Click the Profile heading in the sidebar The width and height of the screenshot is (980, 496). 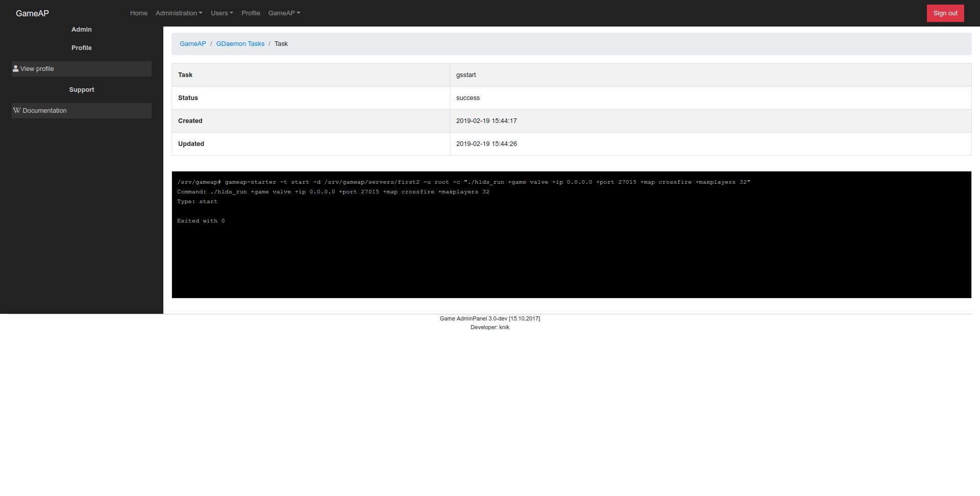pyautogui.click(x=81, y=47)
